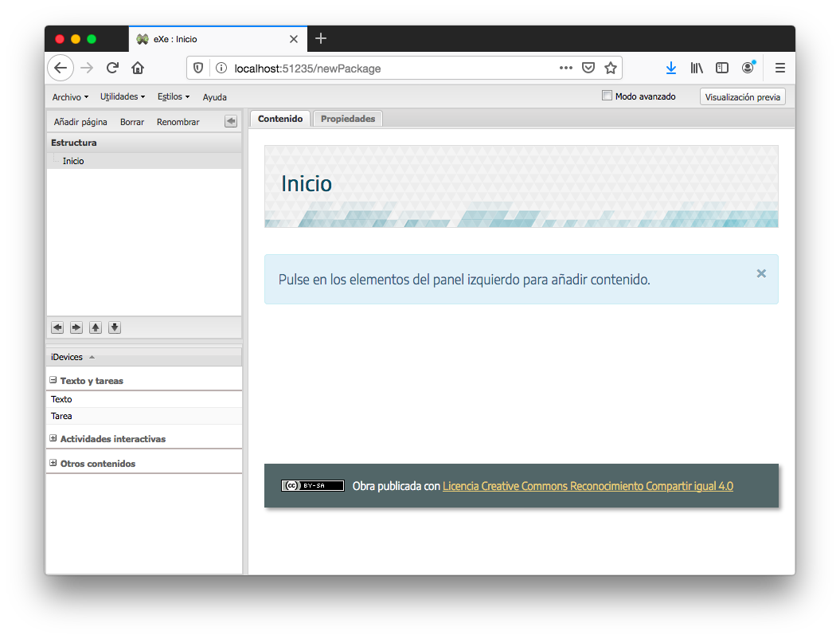Move the page up using the up arrow icon
840x639 pixels.
[95, 327]
